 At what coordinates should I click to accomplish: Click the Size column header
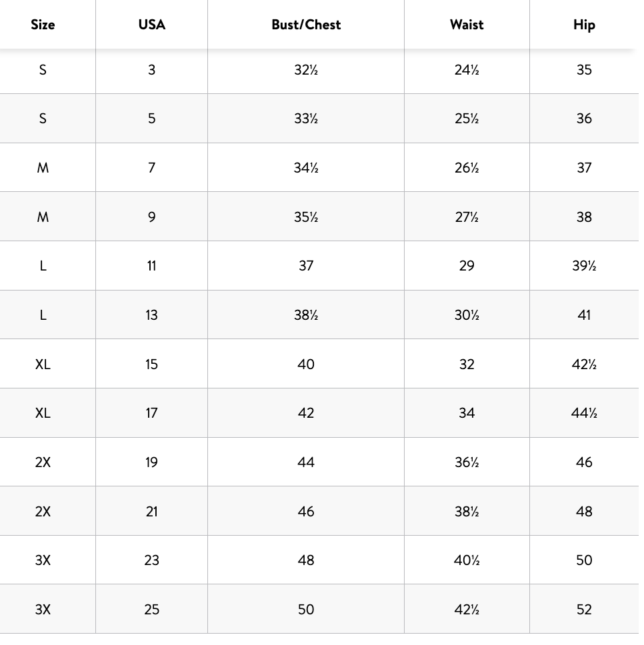coord(43,25)
